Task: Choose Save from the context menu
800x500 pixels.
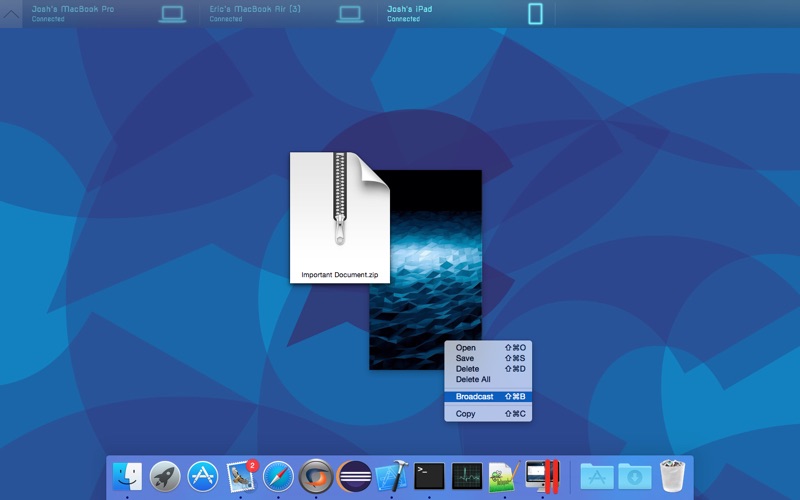Action: [x=465, y=358]
